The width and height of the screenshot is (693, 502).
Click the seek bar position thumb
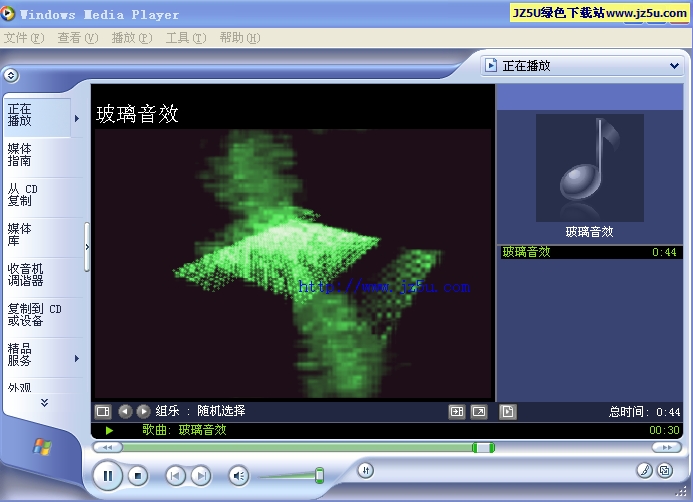(483, 448)
